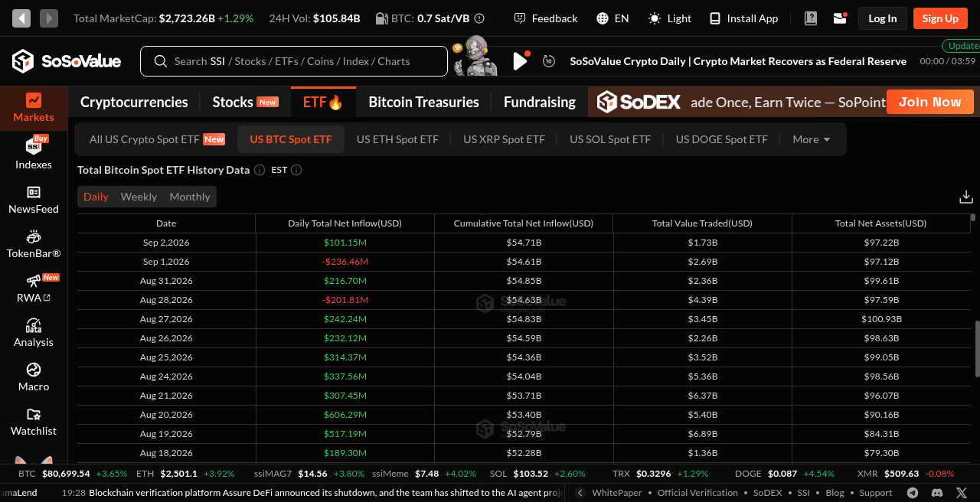Collapse footer links with the chevron

pos(580,493)
